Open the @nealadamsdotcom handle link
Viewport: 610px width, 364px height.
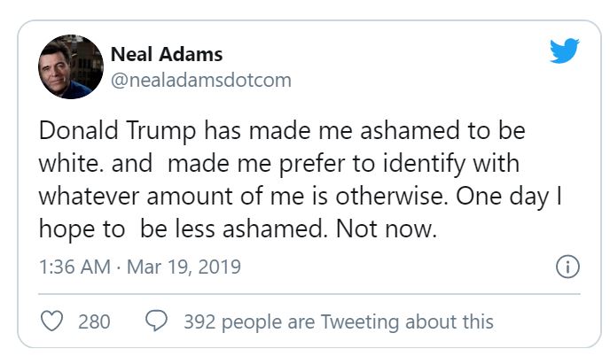click(200, 81)
